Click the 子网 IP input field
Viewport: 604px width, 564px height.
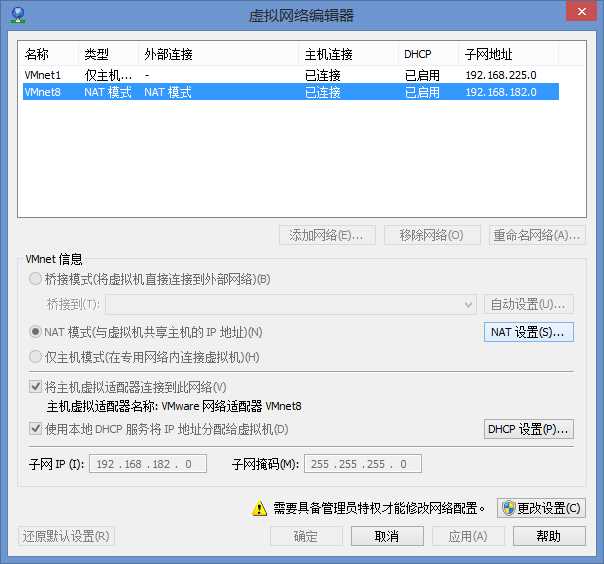[x=148, y=463]
